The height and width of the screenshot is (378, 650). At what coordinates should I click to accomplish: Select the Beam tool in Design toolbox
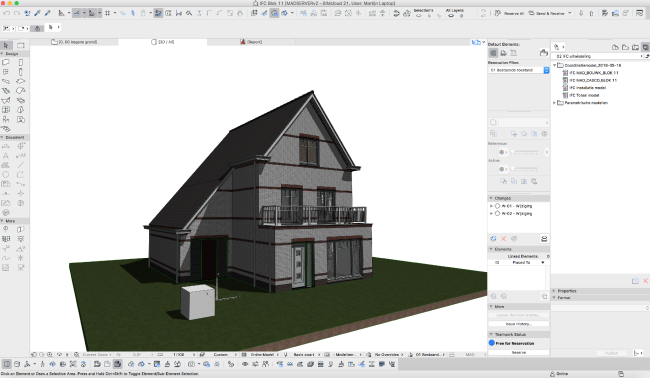[6, 81]
